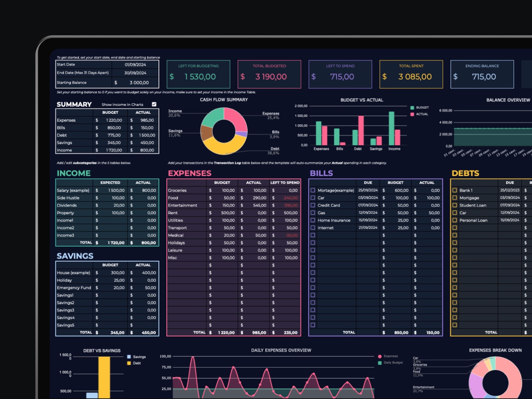Select the End Date value 30/09/2024
This screenshot has height=399, width=532.
[x=135, y=73]
